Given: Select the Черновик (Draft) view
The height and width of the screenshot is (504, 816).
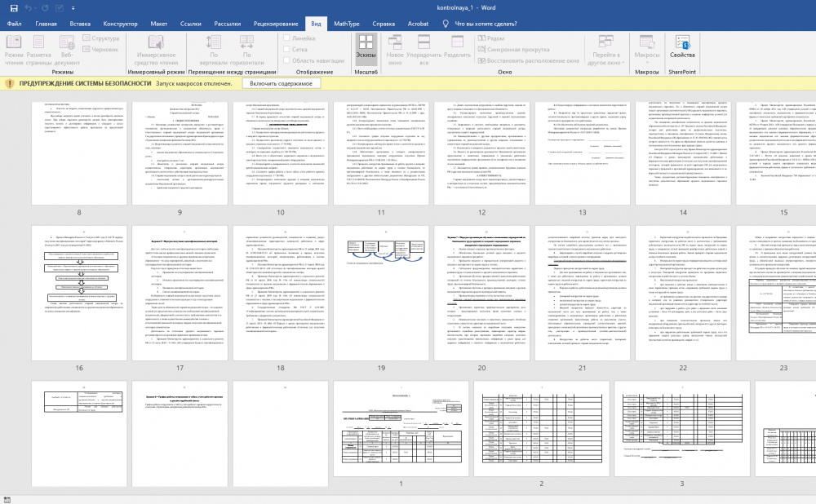Looking at the screenshot, I should tap(100, 50).
